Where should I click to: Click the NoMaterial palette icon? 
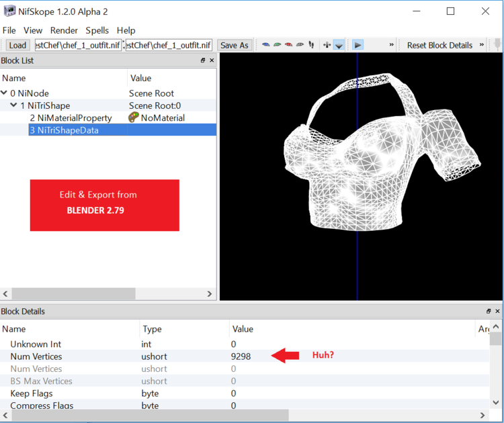pos(133,117)
